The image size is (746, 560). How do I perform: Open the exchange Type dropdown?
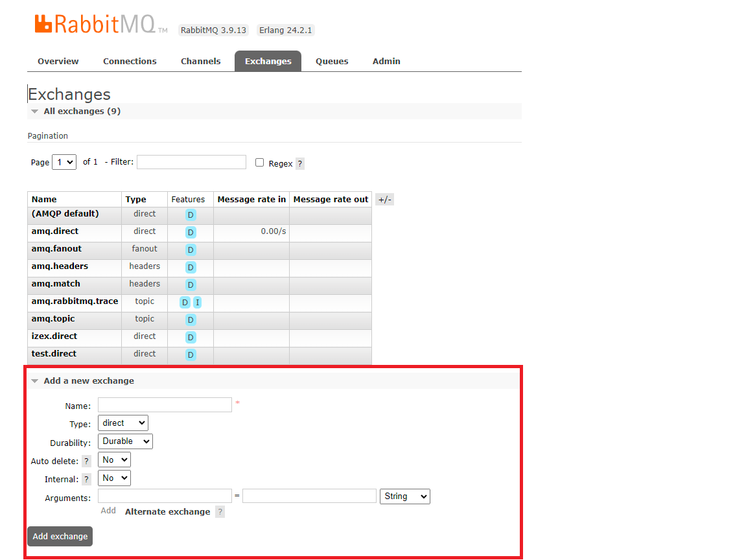tap(122, 423)
